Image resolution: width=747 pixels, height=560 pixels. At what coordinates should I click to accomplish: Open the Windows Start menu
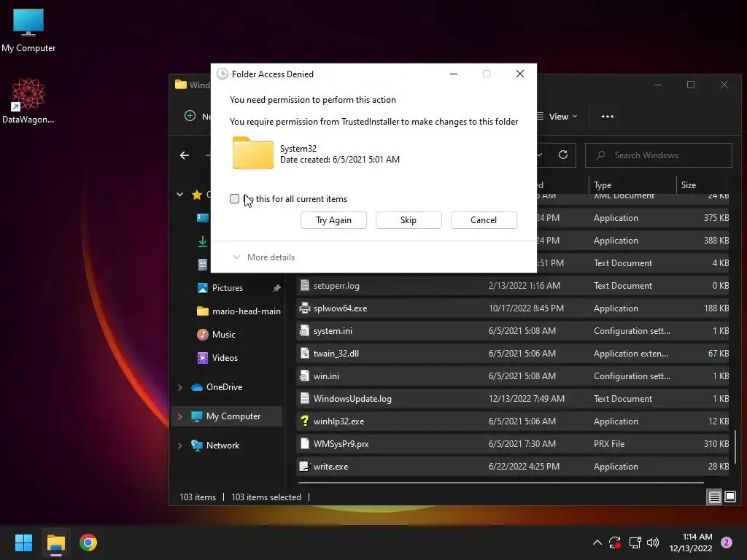23,542
